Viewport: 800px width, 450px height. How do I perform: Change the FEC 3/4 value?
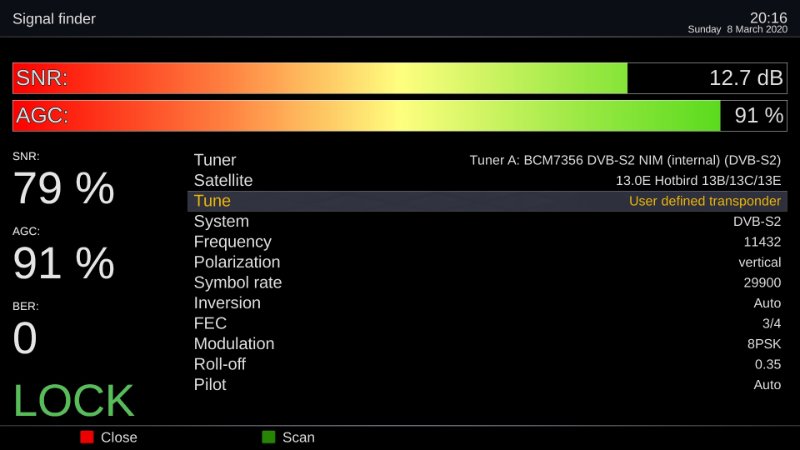pyautogui.click(x=770, y=323)
